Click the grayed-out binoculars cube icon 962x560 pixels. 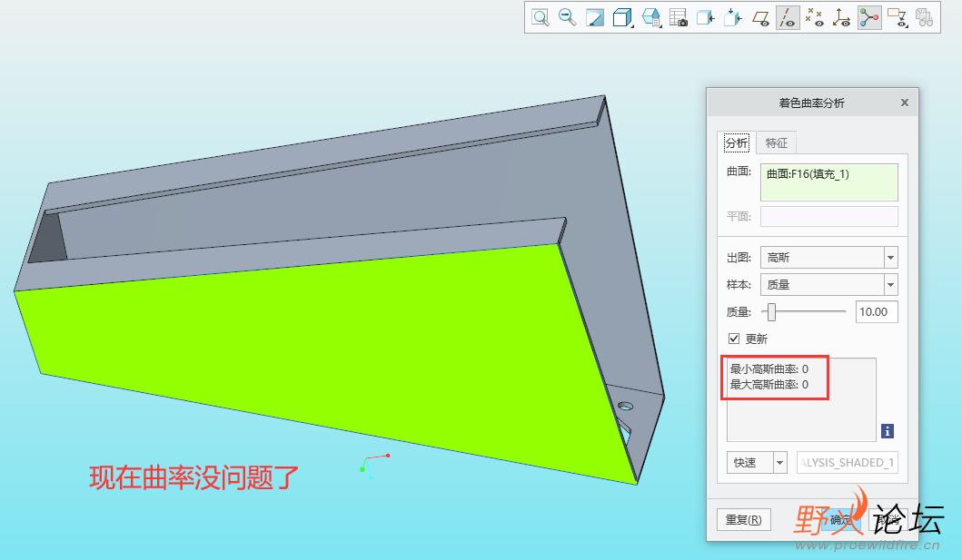pos(924,17)
